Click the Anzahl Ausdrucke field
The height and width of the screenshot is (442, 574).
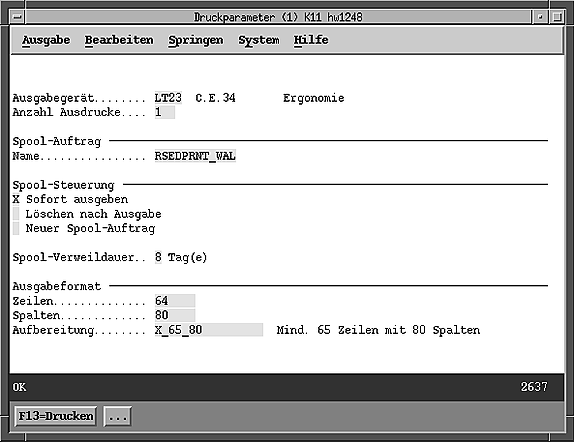pos(165,112)
